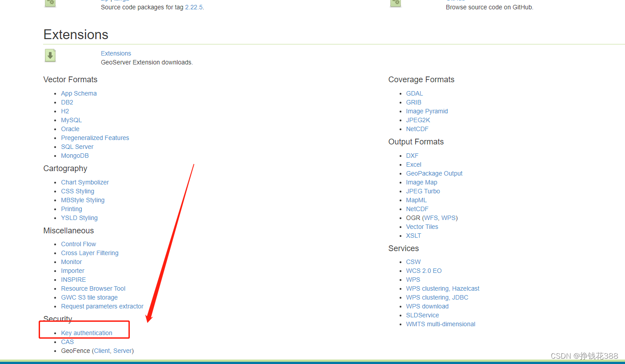Image resolution: width=625 pixels, height=364 pixels.
Task: Click the Printing extension link
Action: click(72, 209)
